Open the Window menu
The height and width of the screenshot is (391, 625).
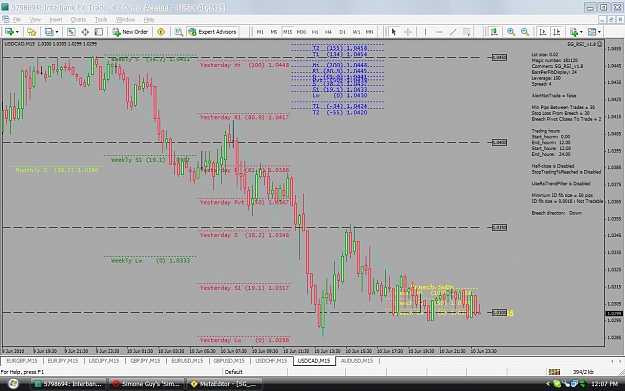125,20
